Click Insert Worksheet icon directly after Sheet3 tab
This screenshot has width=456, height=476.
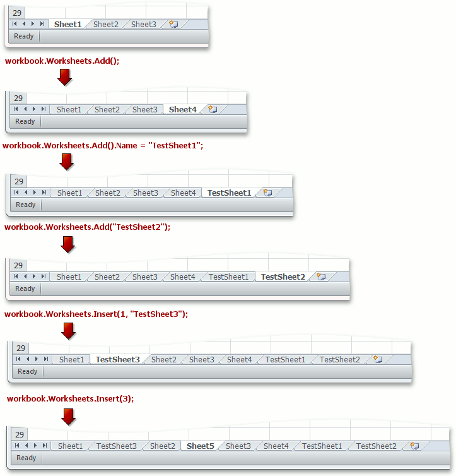click(x=173, y=24)
